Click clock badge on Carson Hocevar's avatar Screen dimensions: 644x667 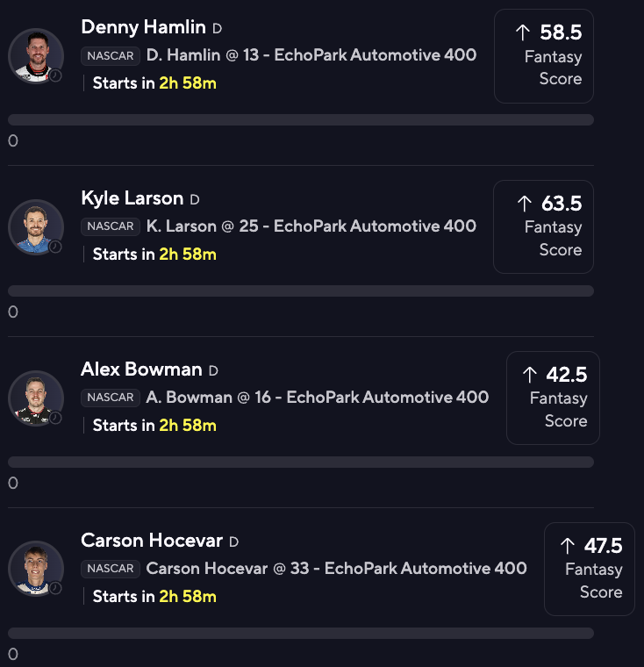(x=55, y=588)
